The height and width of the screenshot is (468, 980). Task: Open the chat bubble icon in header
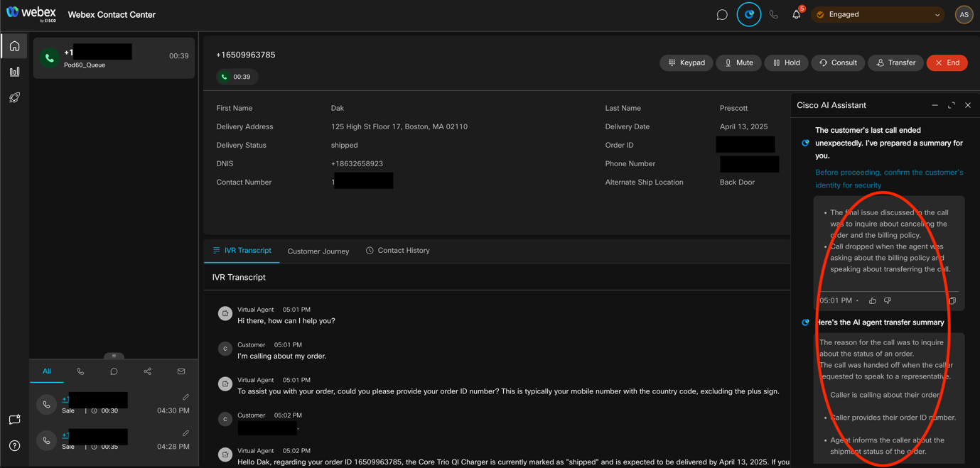point(722,15)
